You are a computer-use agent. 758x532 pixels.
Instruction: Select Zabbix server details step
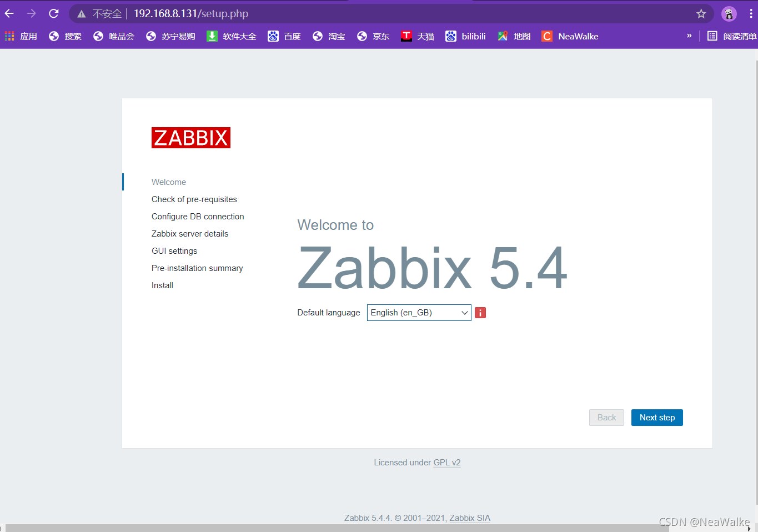190,234
